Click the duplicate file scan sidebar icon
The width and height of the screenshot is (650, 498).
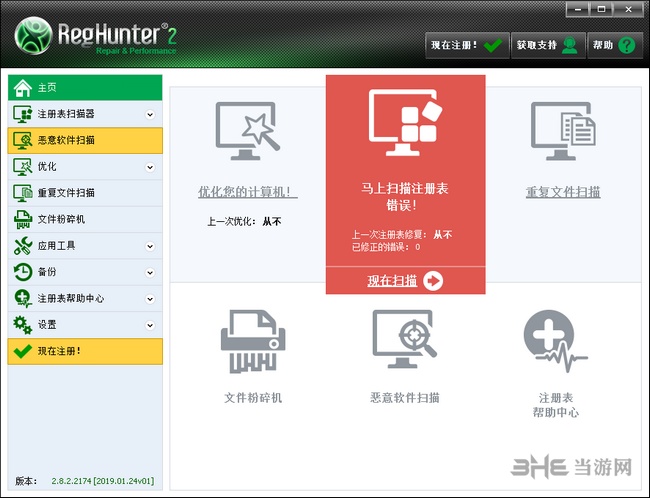click(22, 193)
